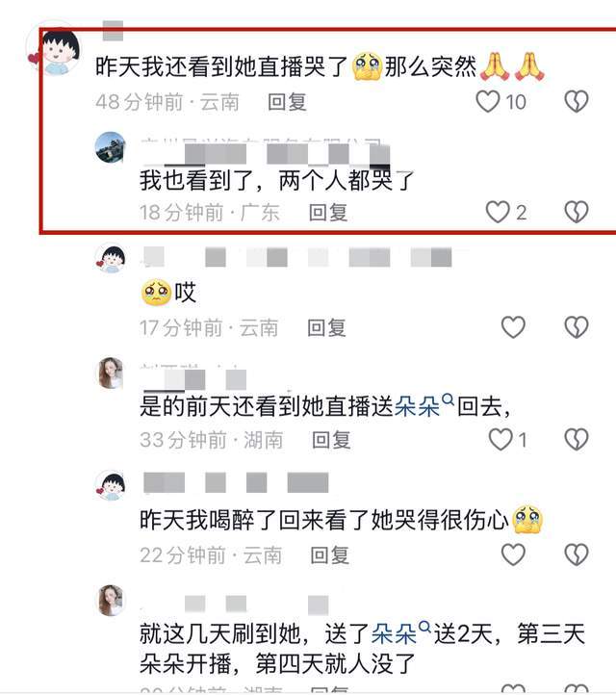Dislike the 哎 comment from Yunnan
This screenshot has height=695, width=616.
577,327
